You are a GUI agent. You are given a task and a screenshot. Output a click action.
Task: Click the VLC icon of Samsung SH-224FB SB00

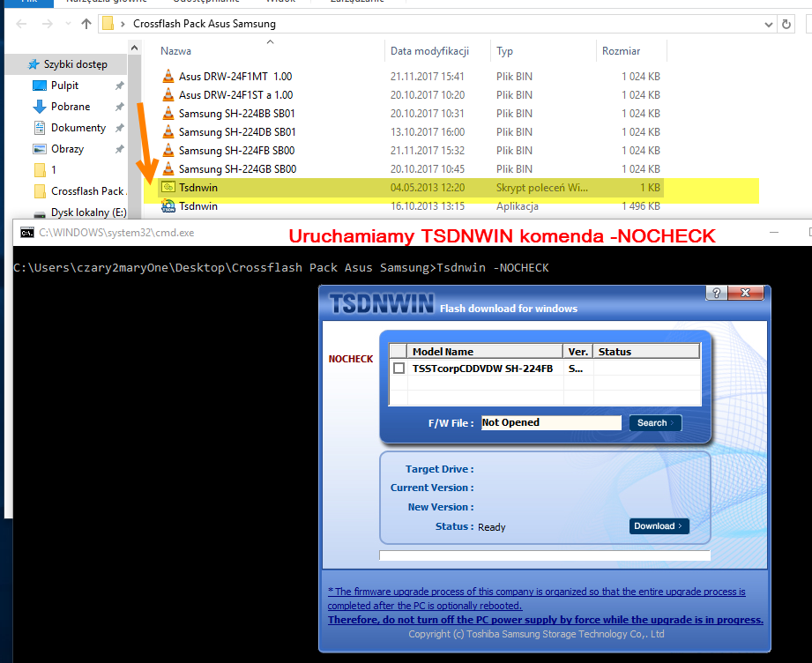click(x=168, y=150)
